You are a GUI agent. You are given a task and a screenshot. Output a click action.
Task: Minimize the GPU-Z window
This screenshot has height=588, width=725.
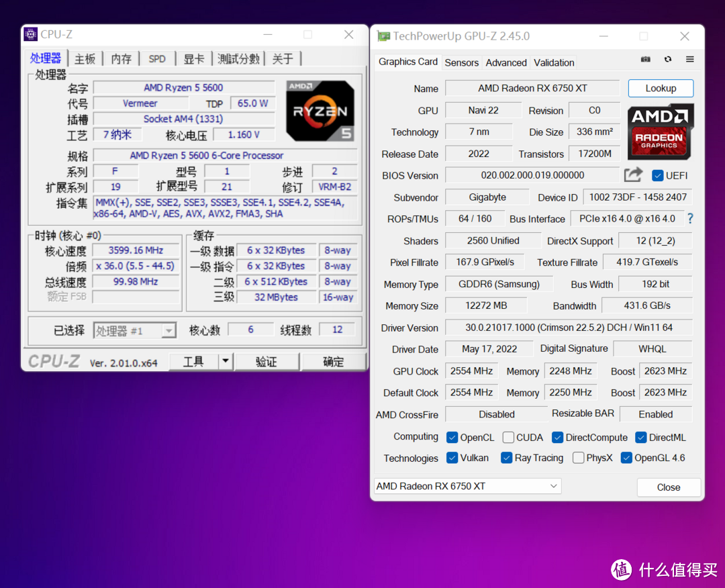click(x=603, y=36)
